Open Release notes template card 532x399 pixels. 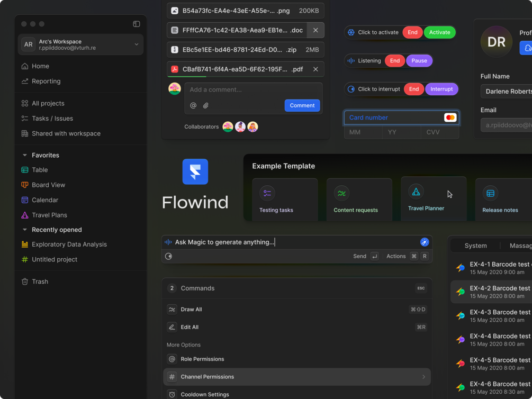pos(503,199)
